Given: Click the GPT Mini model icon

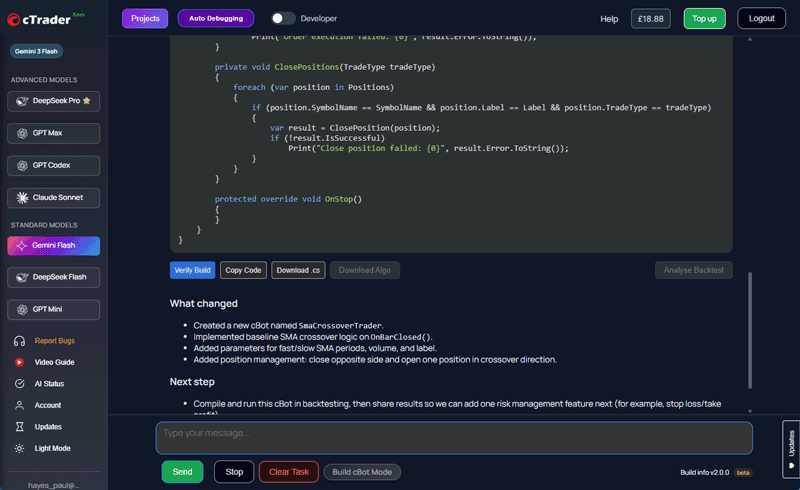Looking at the screenshot, I should [22, 309].
